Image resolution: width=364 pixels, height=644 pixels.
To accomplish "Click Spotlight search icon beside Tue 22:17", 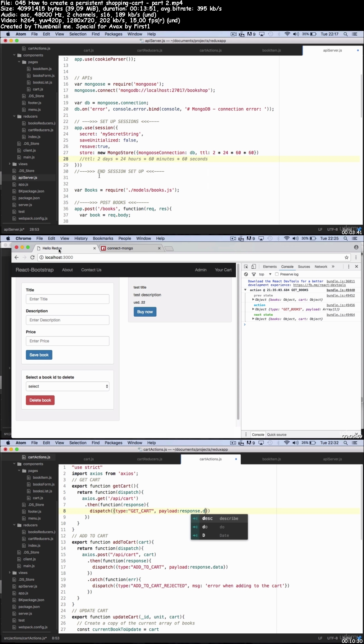I will [346, 34].
